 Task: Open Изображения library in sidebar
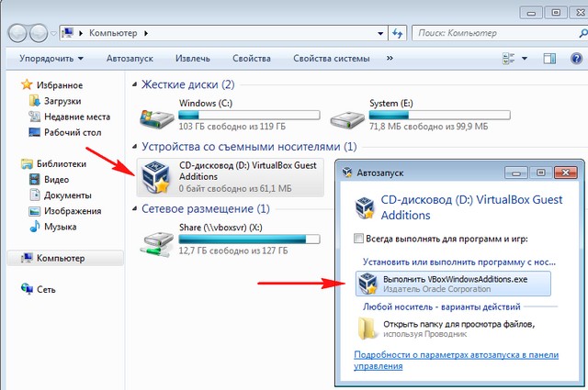(73, 211)
